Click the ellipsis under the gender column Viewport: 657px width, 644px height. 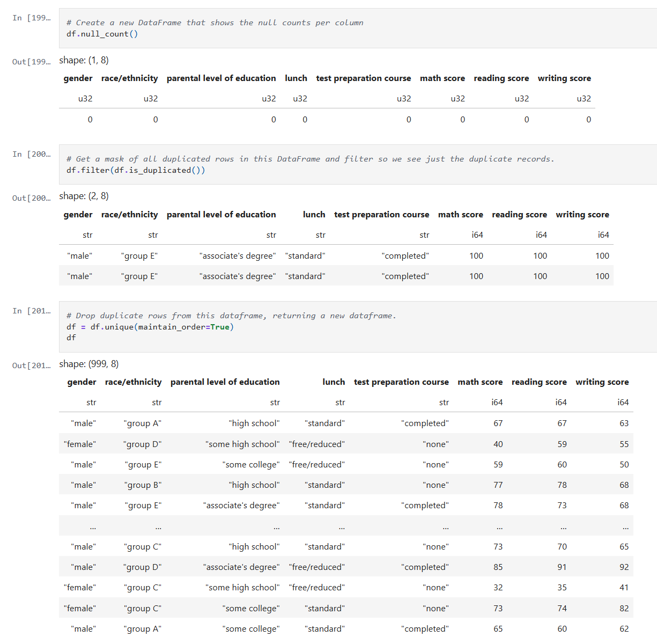point(93,527)
